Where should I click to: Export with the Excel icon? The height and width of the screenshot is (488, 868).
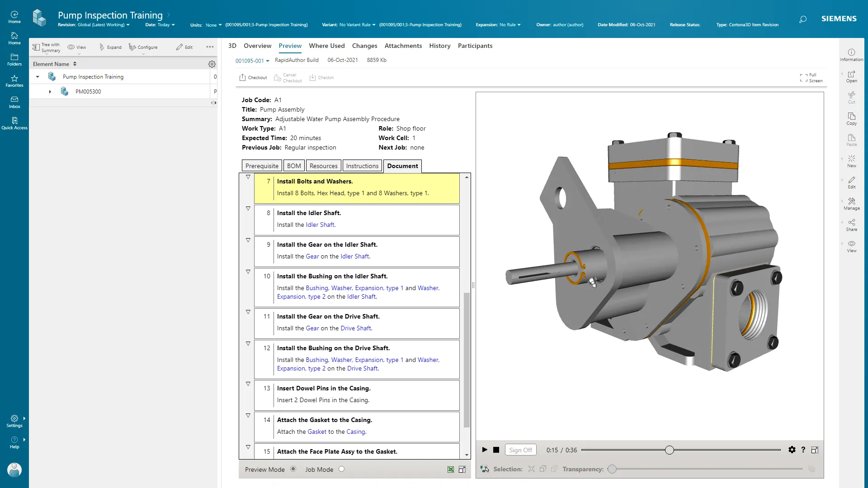(451, 469)
